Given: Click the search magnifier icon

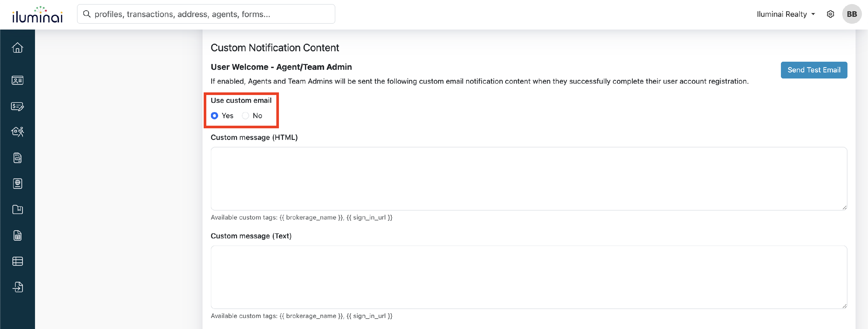Looking at the screenshot, I should 87,14.
